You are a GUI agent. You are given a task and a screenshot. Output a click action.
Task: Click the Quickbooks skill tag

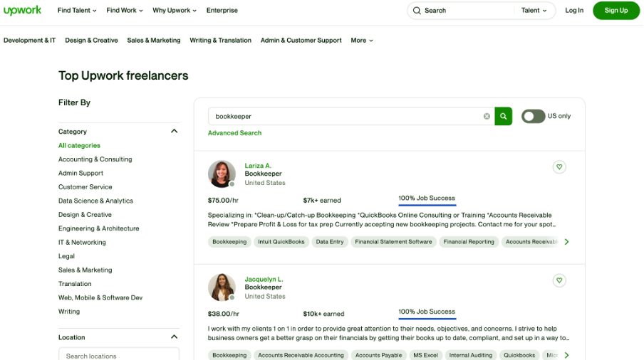(519, 356)
